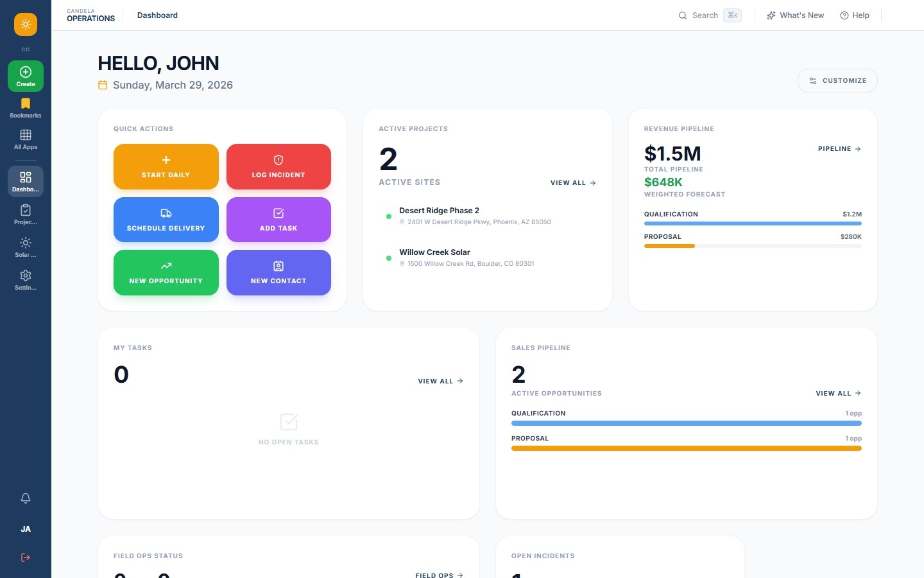Click Willow Creek green status dot
Viewport: 924px width, 578px height.
coord(389,258)
